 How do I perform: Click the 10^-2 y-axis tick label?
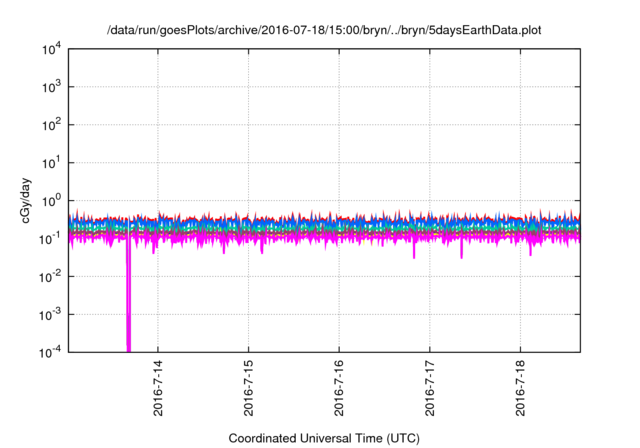[51, 277]
